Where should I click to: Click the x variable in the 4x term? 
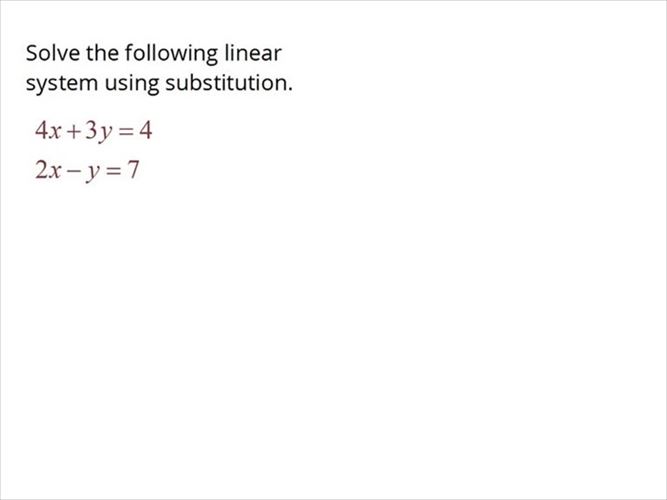(x=55, y=133)
